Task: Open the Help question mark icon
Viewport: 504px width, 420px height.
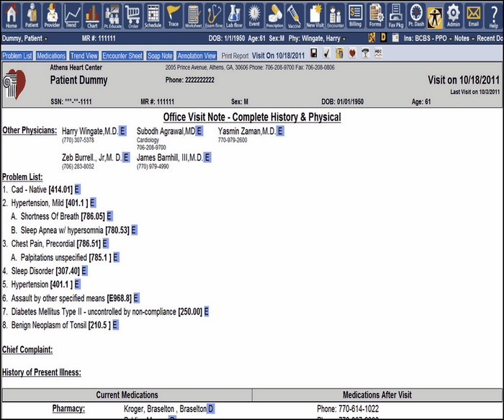Action: pos(494,15)
